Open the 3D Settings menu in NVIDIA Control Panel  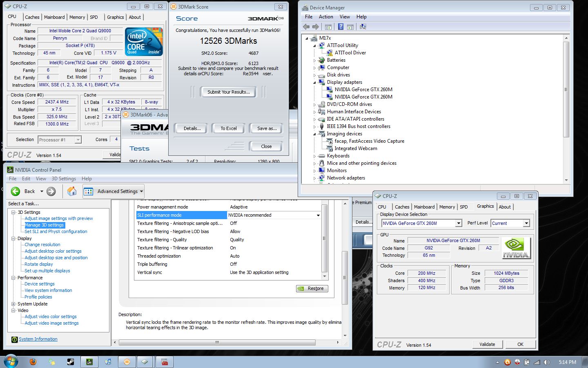click(x=64, y=179)
